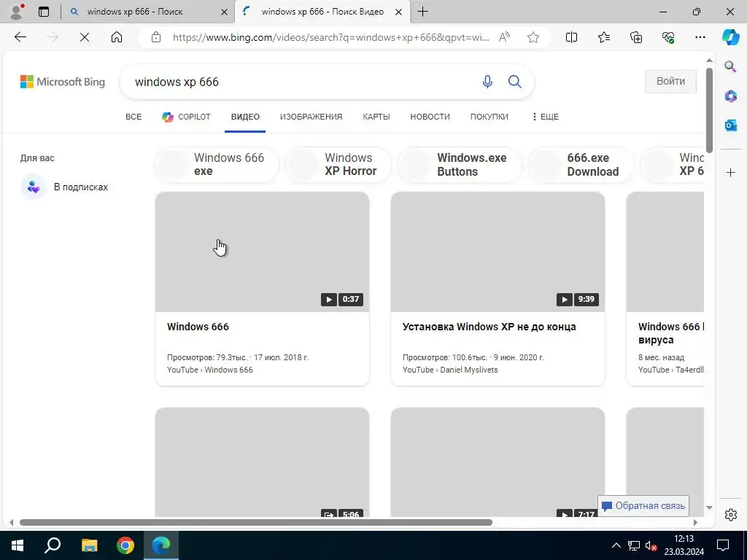The width and height of the screenshot is (747, 560).
Task: Click the Войти sign-in button
Action: 670,82
